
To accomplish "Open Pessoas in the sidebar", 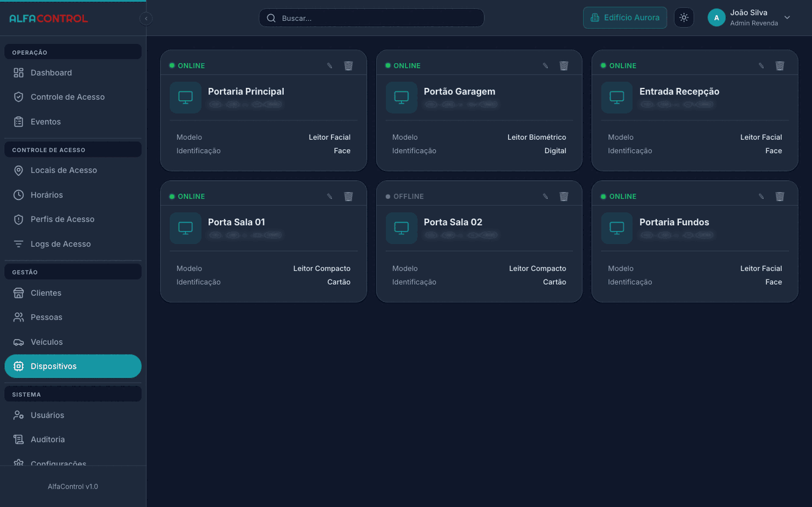I will coord(73,317).
